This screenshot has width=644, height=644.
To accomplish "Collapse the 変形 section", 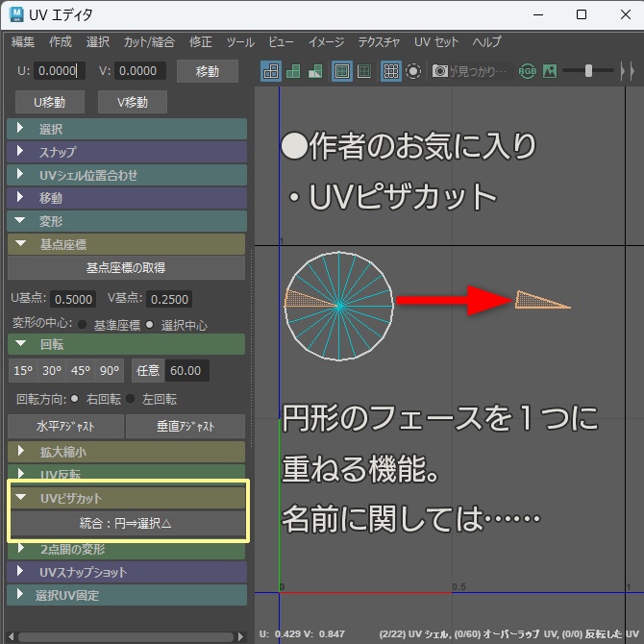I will (127, 221).
